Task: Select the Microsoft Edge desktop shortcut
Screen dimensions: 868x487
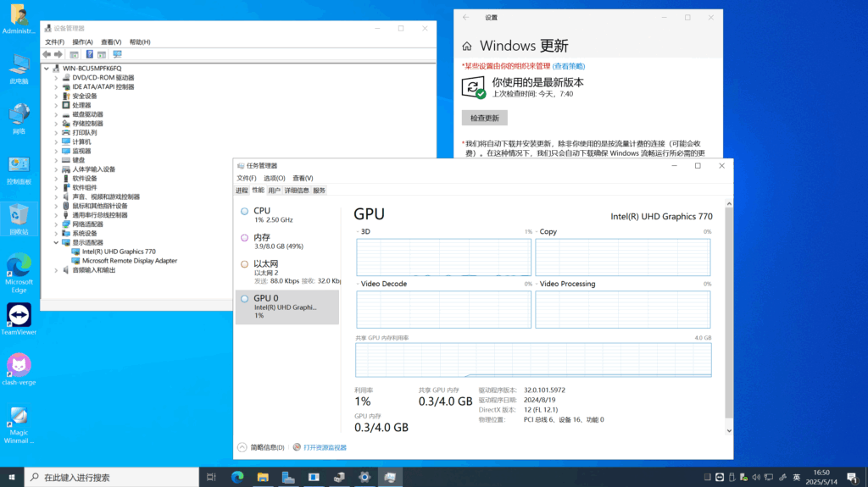Action: point(19,274)
